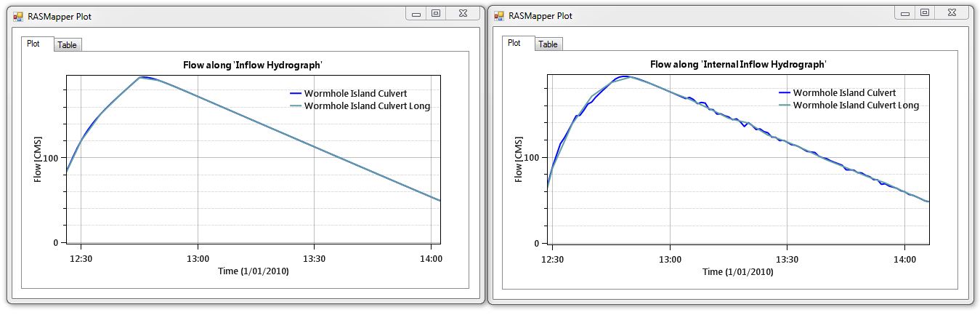Screen dimensions: 980x315
Task: Click the 14:00 time tick in right plot
Action: click(x=904, y=259)
